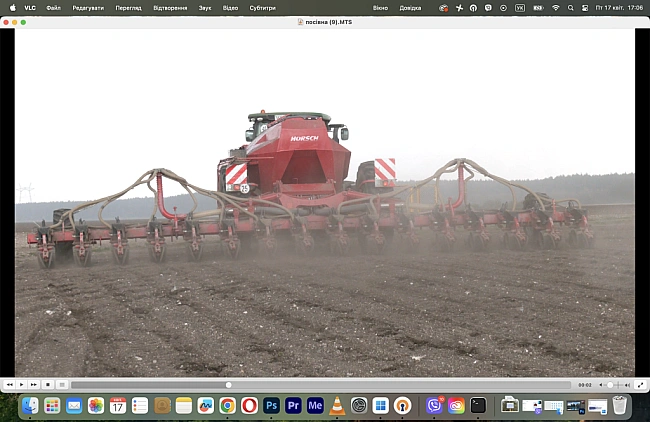Screen dimensions: 650x422
Task: Toggle the playlist view button
Action: click(x=62, y=384)
